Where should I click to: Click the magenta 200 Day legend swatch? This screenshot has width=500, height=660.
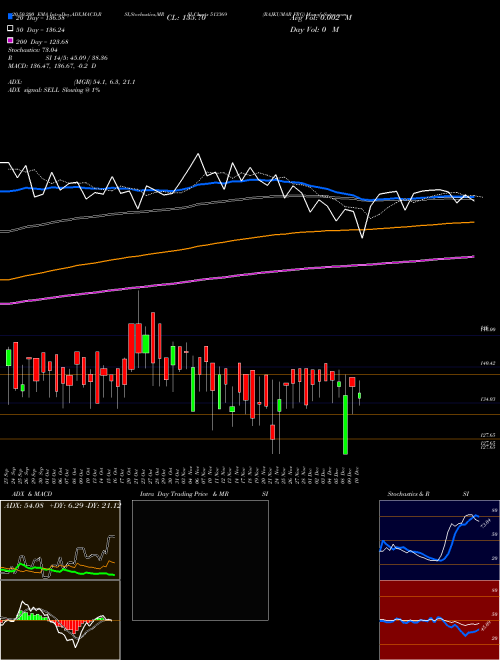[x=11, y=41]
